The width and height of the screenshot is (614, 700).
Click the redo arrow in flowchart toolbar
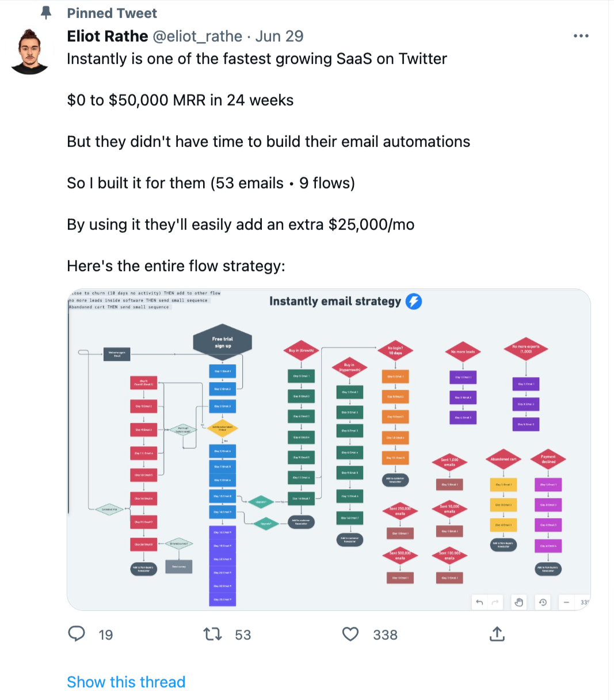495,603
